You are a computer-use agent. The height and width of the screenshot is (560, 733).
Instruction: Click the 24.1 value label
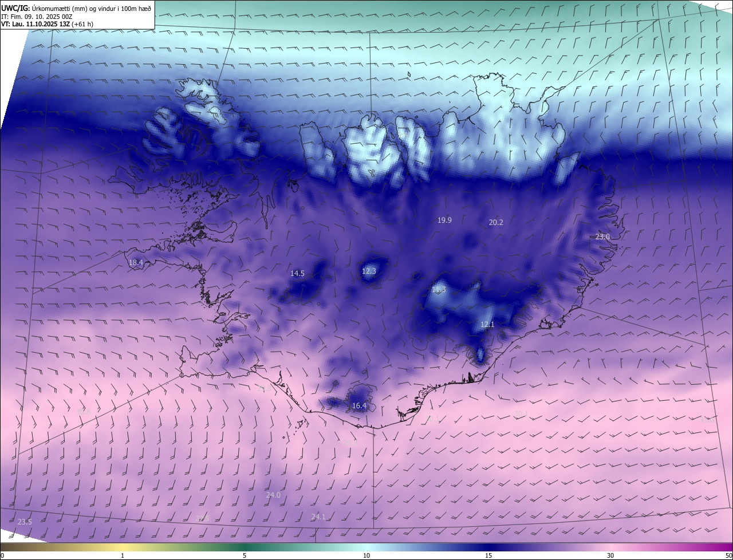click(x=318, y=516)
